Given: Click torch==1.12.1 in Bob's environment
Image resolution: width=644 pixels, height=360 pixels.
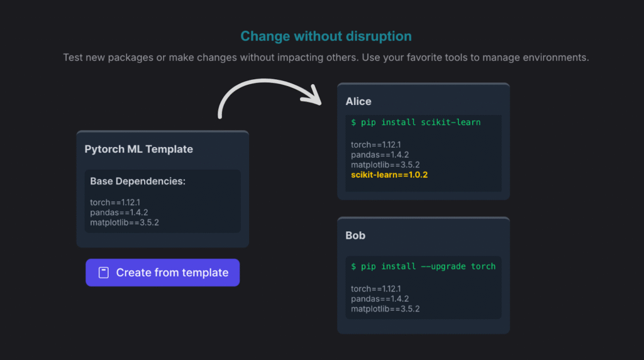Looking at the screenshot, I should click(x=376, y=289).
